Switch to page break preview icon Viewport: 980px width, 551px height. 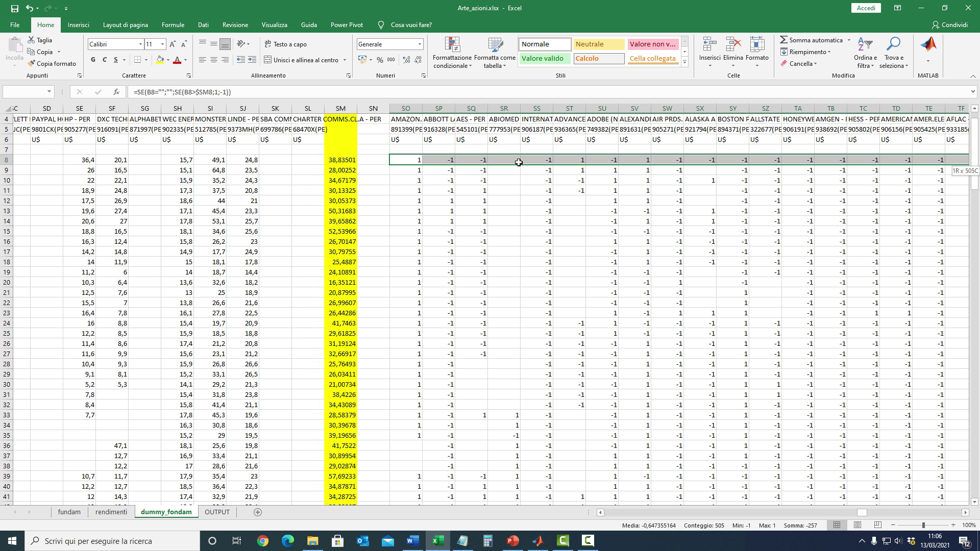pos(878,525)
